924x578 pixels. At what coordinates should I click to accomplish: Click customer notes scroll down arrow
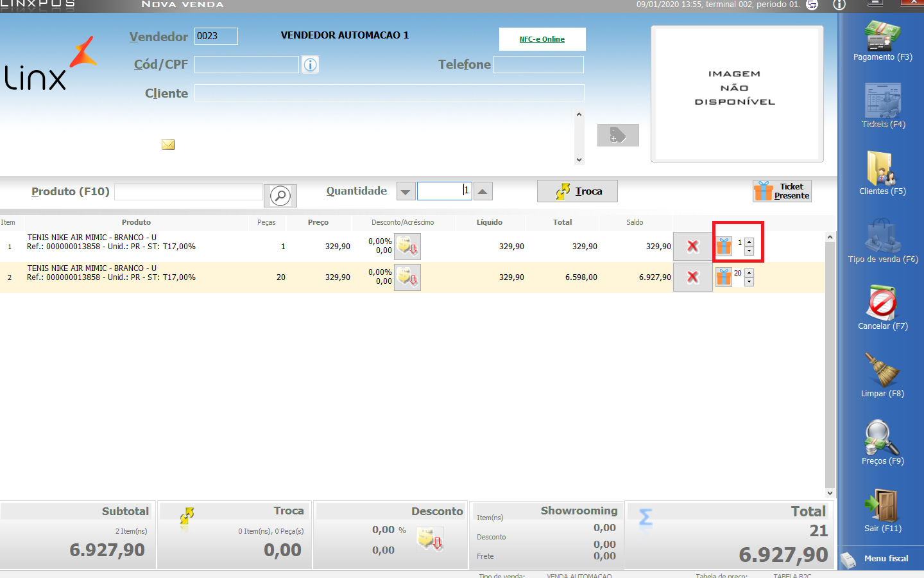pyautogui.click(x=579, y=160)
